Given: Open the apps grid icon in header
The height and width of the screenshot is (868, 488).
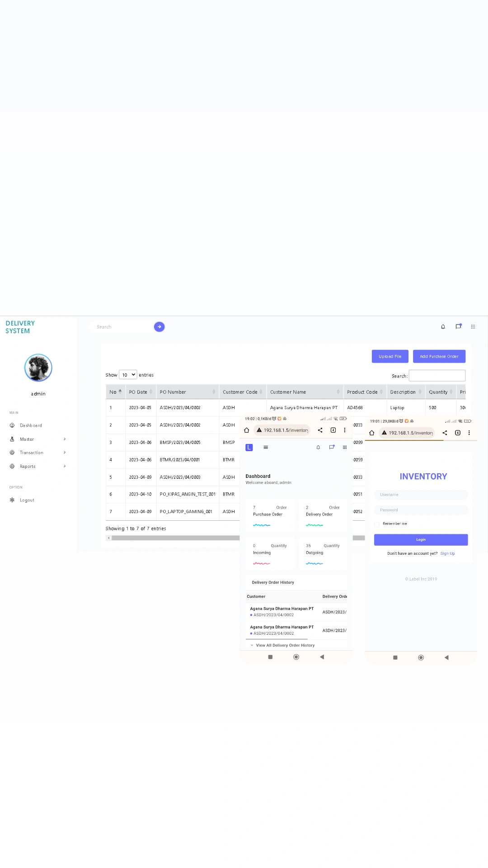Looking at the screenshot, I should point(473,327).
